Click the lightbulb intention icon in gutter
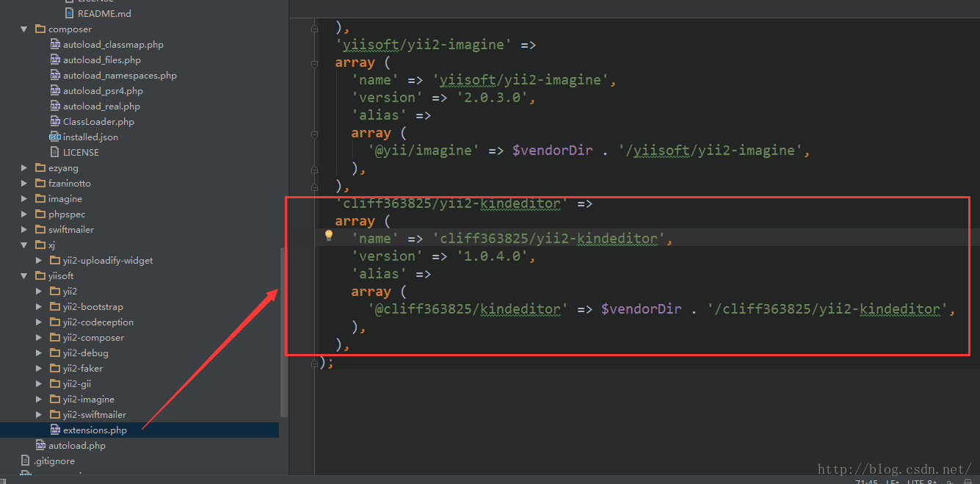The width and height of the screenshot is (980, 484). [329, 236]
